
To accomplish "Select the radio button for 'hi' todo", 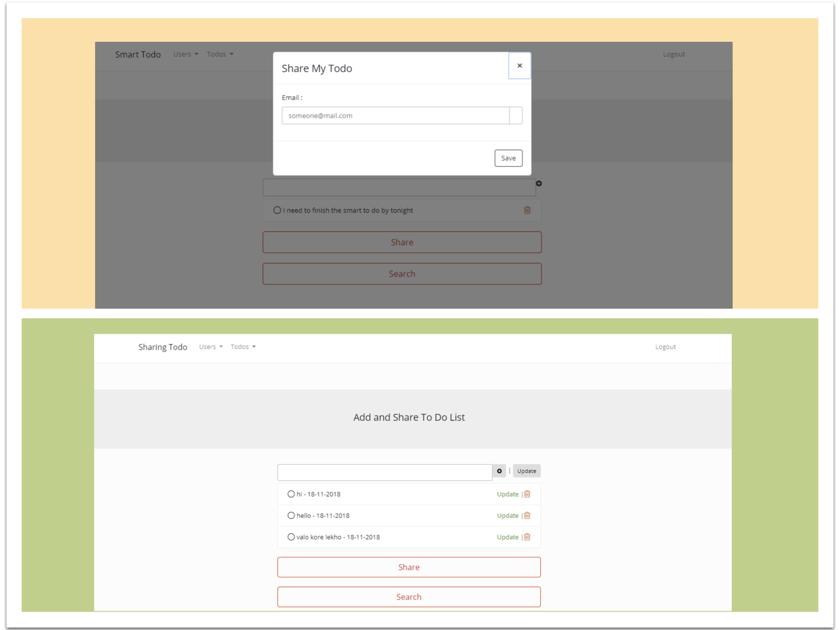I will pyautogui.click(x=291, y=494).
